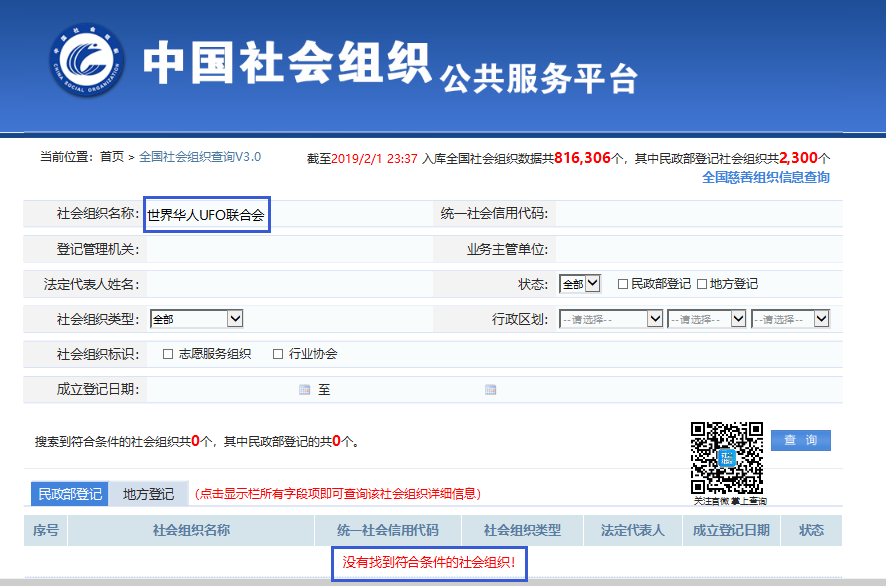886x586 pixels.
Task: Switch to the 民政部登记 tab
Action: pyautogui.click(x=70, y=494)
